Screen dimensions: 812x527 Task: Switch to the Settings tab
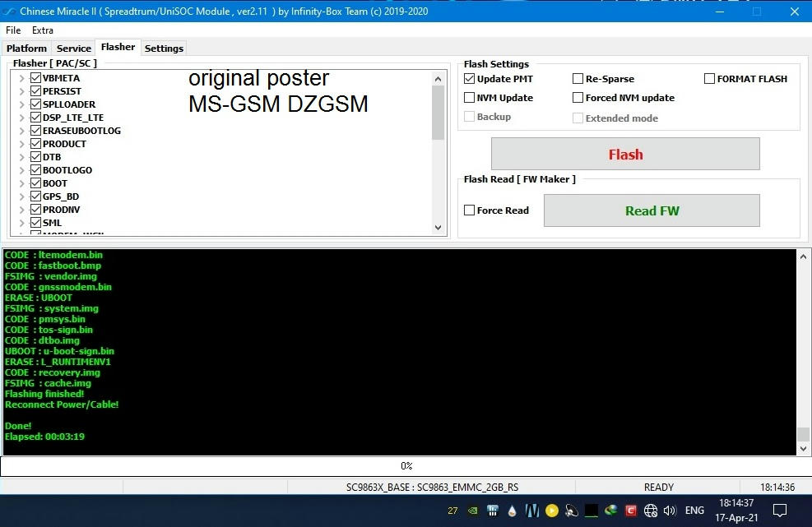(x=164, y=49)
